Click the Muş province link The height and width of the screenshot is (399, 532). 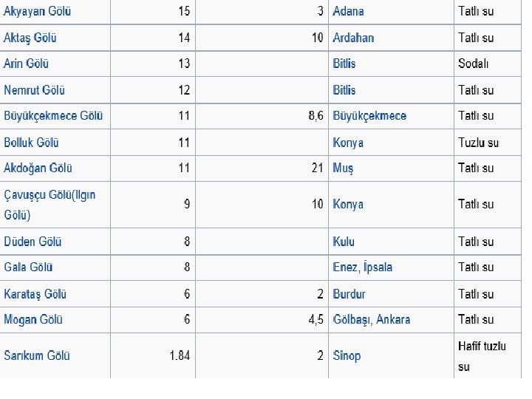pyautogui.click(x=344, y=168)
